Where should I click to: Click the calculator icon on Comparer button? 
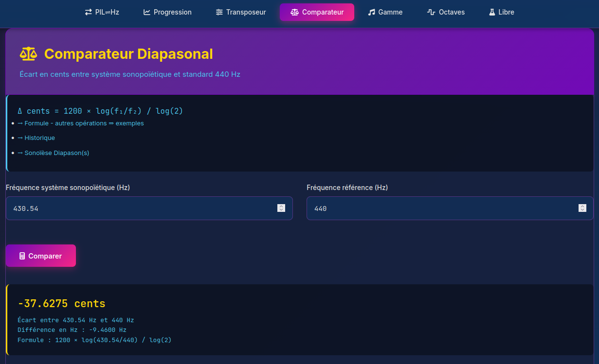tap(22, 256)
